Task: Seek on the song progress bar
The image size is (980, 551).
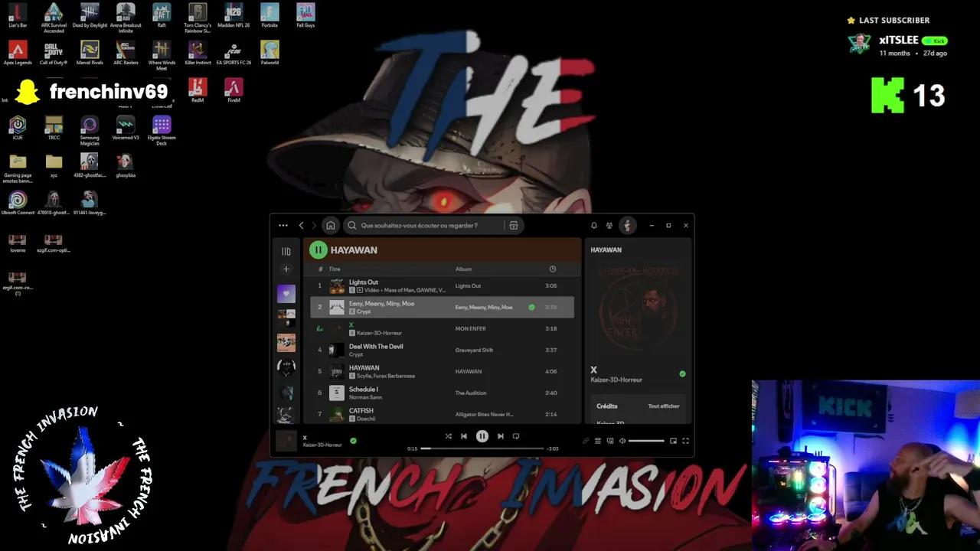Action: click(x=482, y=448)
